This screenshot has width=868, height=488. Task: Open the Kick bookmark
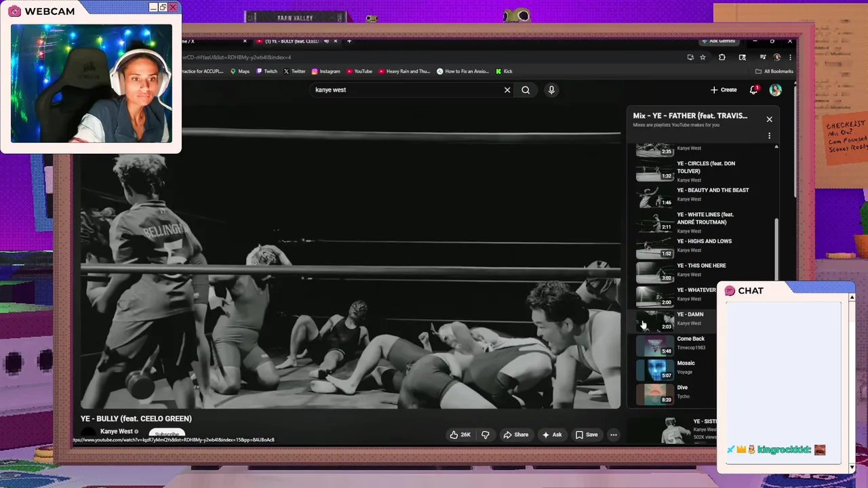tap(504, 71)
